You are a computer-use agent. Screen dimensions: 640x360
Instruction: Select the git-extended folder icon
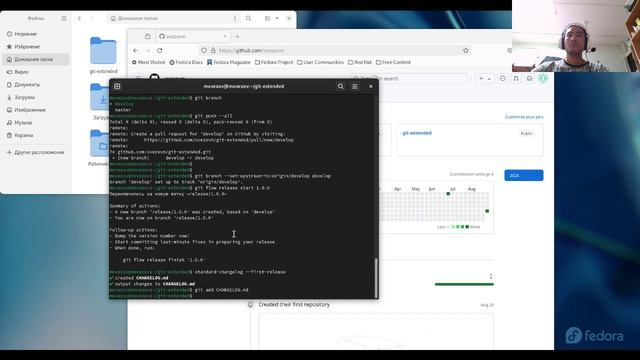pos(103,51)
